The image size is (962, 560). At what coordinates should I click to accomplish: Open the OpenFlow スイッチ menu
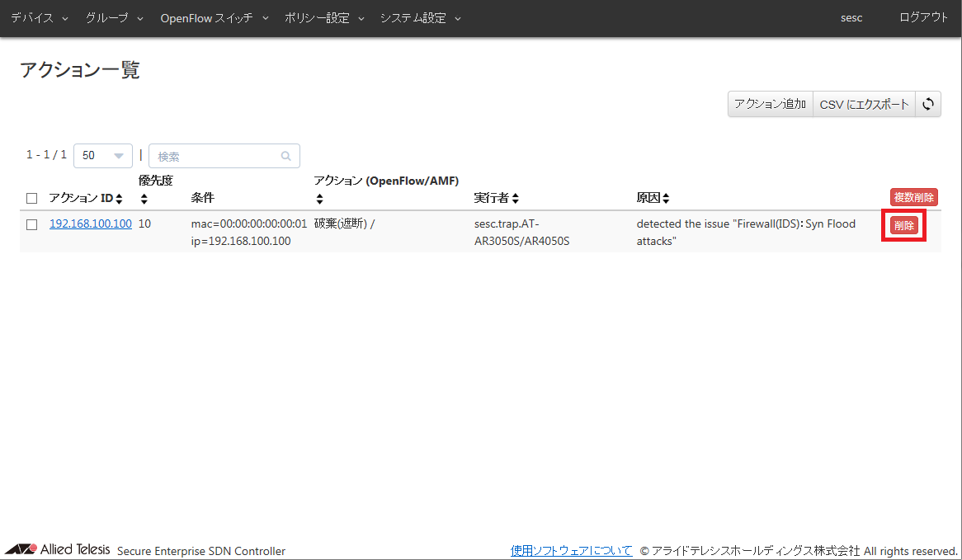coord(215,18)
